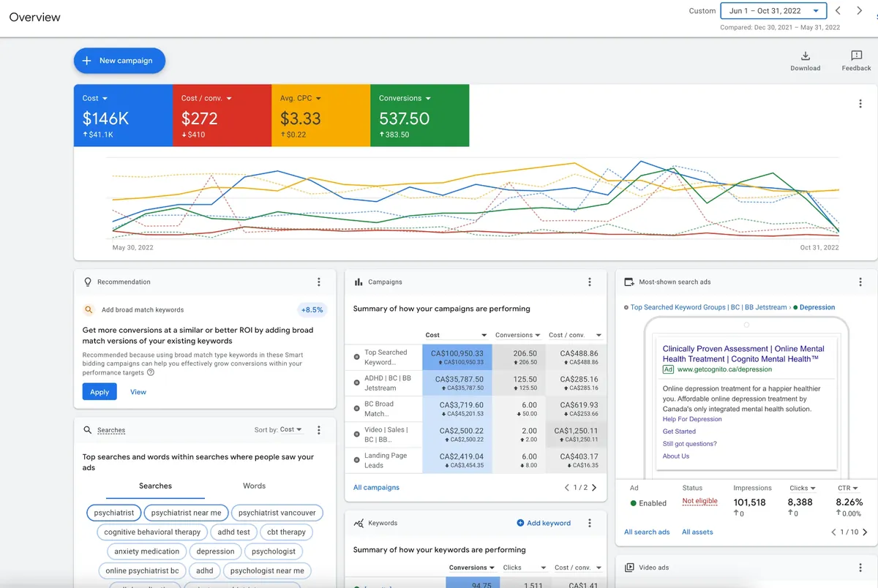This screenshot has height=588, width=878.
Task: Open the CTR column dropdown in ad stats
Action: click(x=848, y=488)
